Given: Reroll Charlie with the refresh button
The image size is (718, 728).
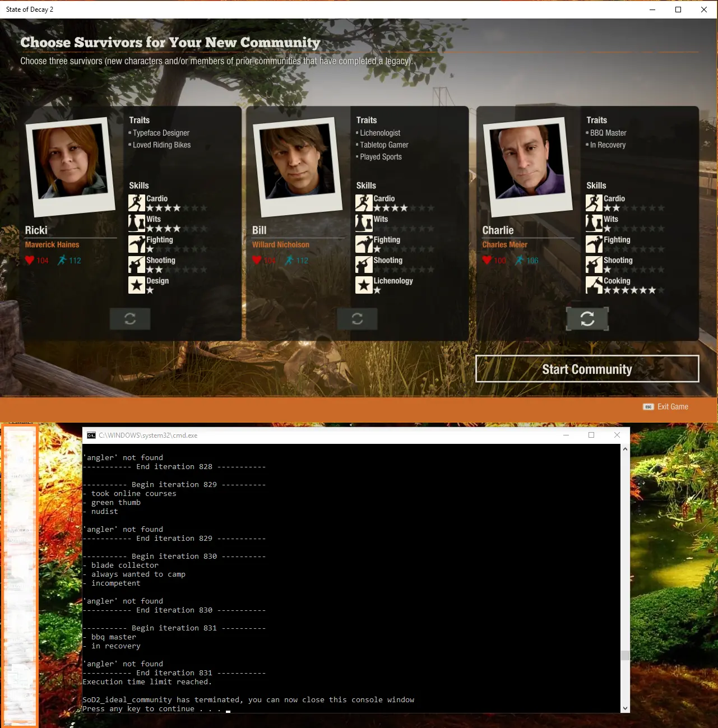Looking at the screenshot, I should pos(587,319).
